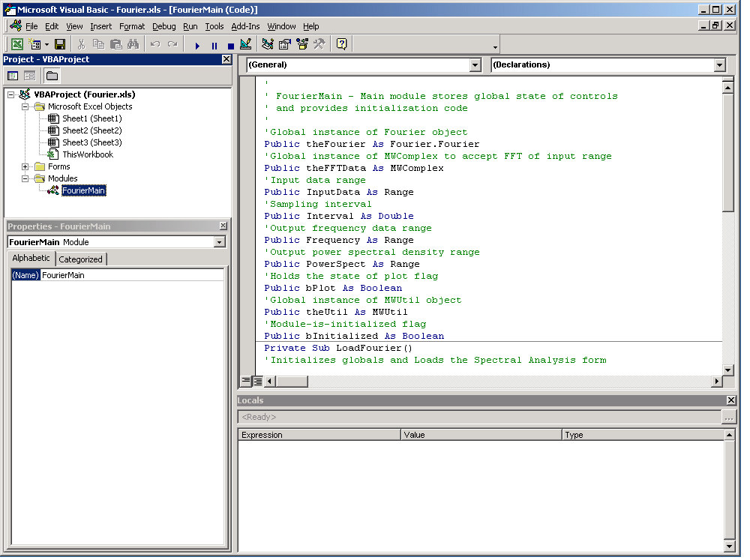Switch to the Categorized properties tab
This screenshot has height=560, width=750.
tap(80, 259)
